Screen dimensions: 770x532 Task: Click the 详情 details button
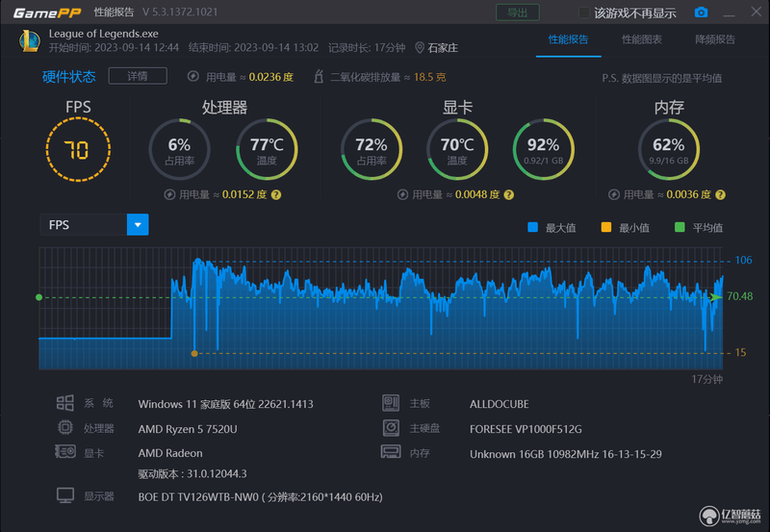pos(138,76)
